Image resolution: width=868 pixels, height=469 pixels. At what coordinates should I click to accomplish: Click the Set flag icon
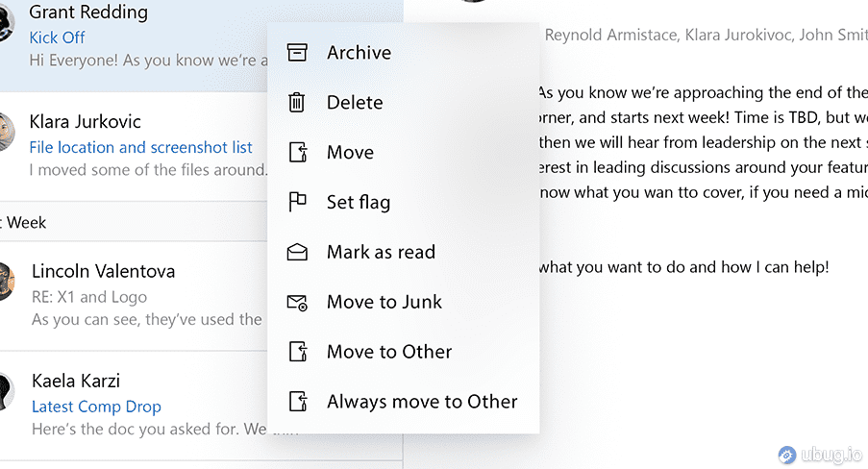click(x=298, y=203)
